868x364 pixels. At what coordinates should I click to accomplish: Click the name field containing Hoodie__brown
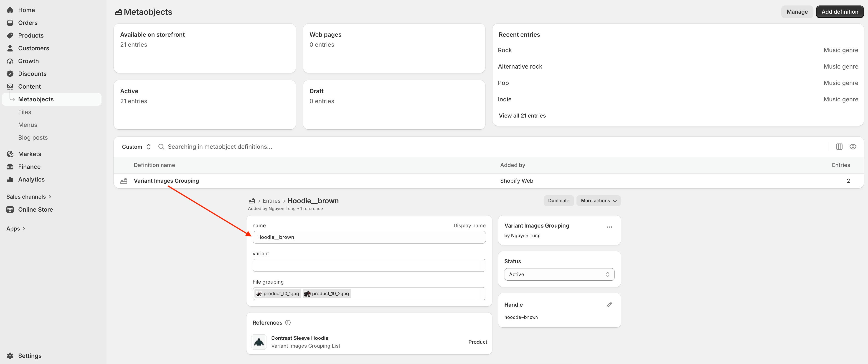click(369, 237)
